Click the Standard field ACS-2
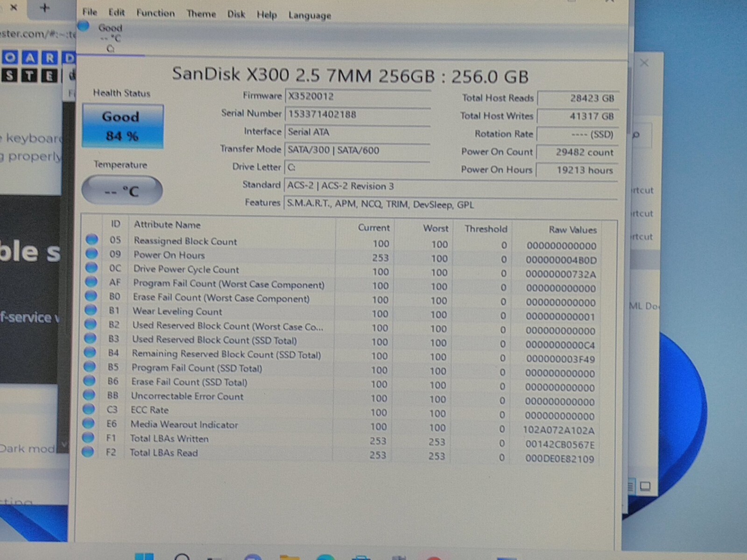The image size is (747, 560). (451, 186)
